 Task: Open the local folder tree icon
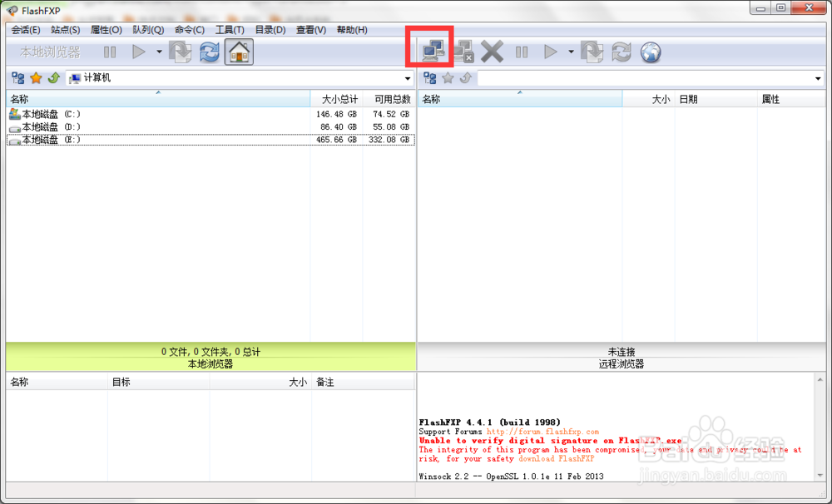point(18,78)
